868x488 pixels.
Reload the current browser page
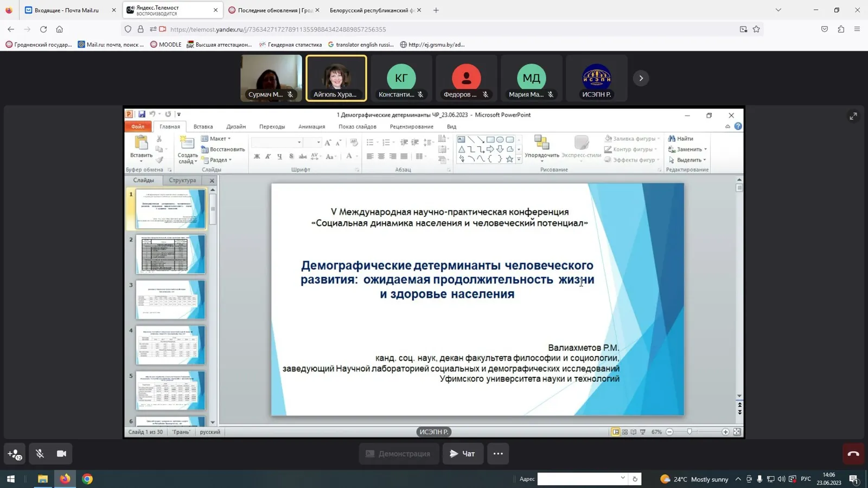[43, 29]
